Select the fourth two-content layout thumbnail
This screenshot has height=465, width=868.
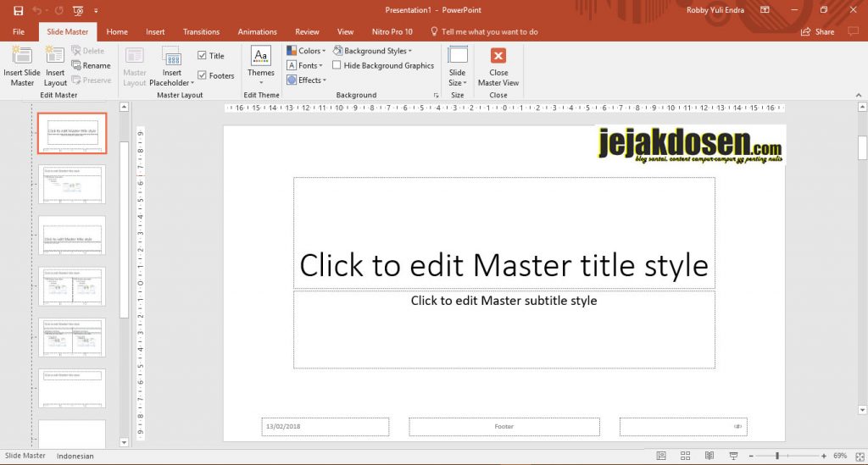click(72, 286)
